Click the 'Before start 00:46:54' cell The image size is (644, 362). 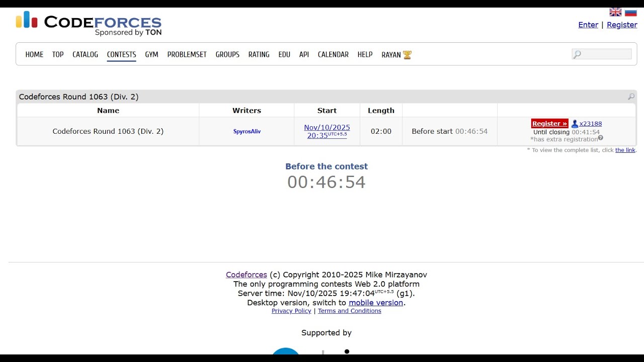[450, 131]
